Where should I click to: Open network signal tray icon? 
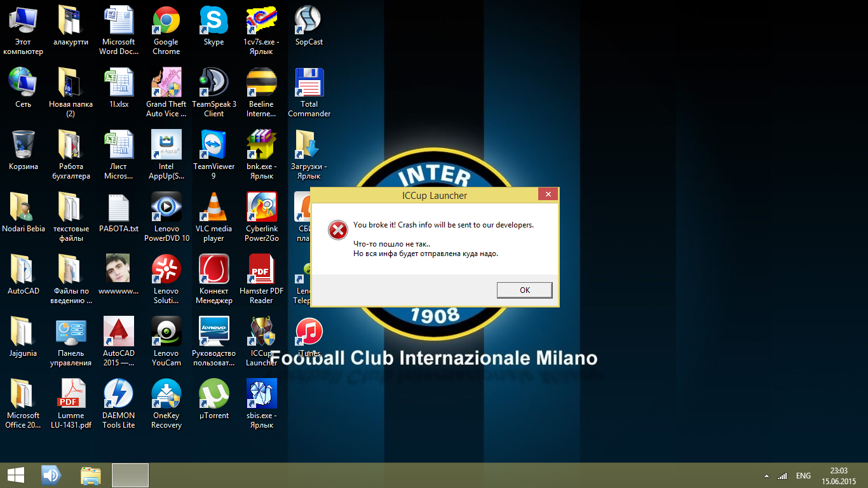pyautogui.click(x=782, y=475)
